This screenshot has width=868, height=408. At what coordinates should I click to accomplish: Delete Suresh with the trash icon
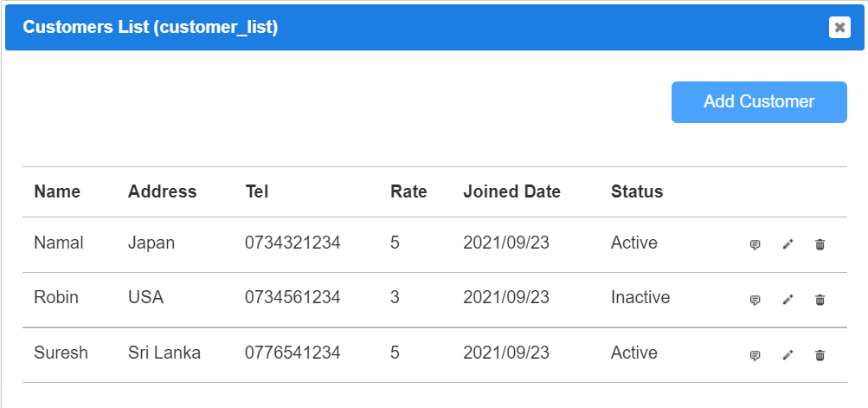tap(820, 355)
